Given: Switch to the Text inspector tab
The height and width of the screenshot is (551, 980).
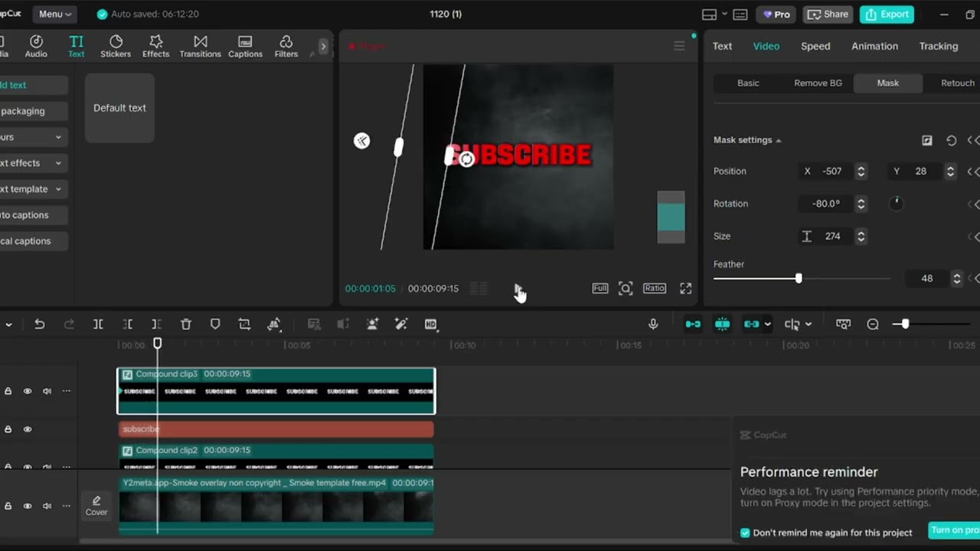Looking at the screenshot, I should (x=722, y=46).
